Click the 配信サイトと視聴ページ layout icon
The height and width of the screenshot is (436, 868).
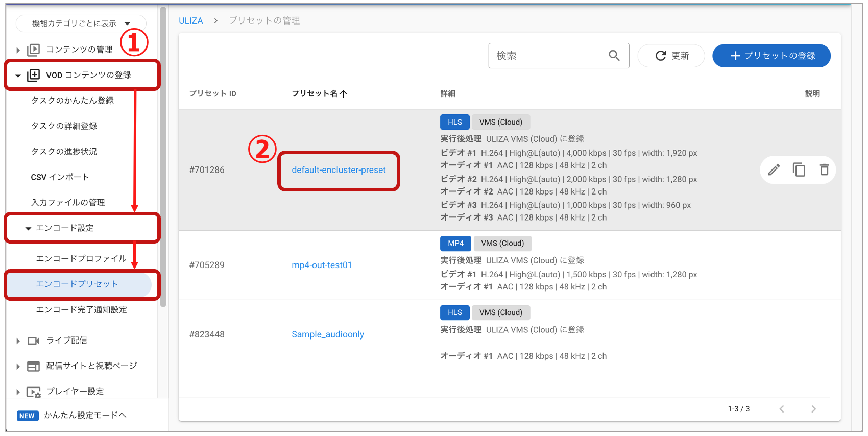(34, 366)
